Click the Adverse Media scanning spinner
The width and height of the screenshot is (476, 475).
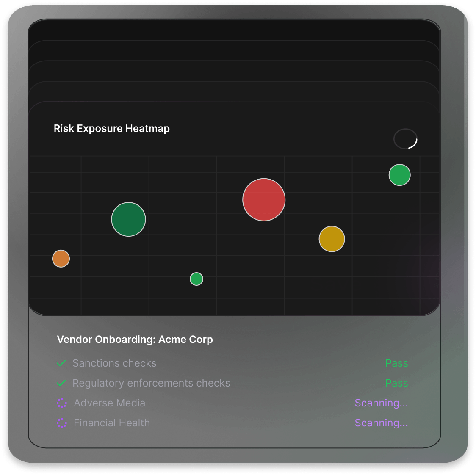tap(62, 403)
